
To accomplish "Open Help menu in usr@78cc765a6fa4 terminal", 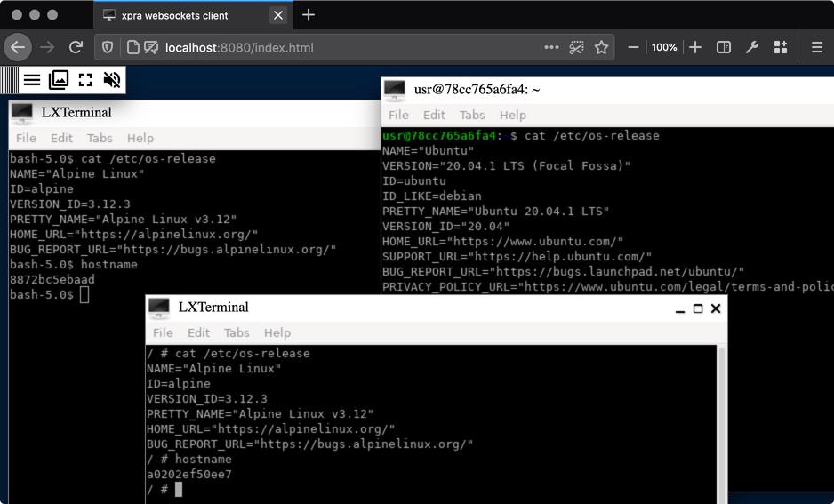I will (x=513, y=115).
